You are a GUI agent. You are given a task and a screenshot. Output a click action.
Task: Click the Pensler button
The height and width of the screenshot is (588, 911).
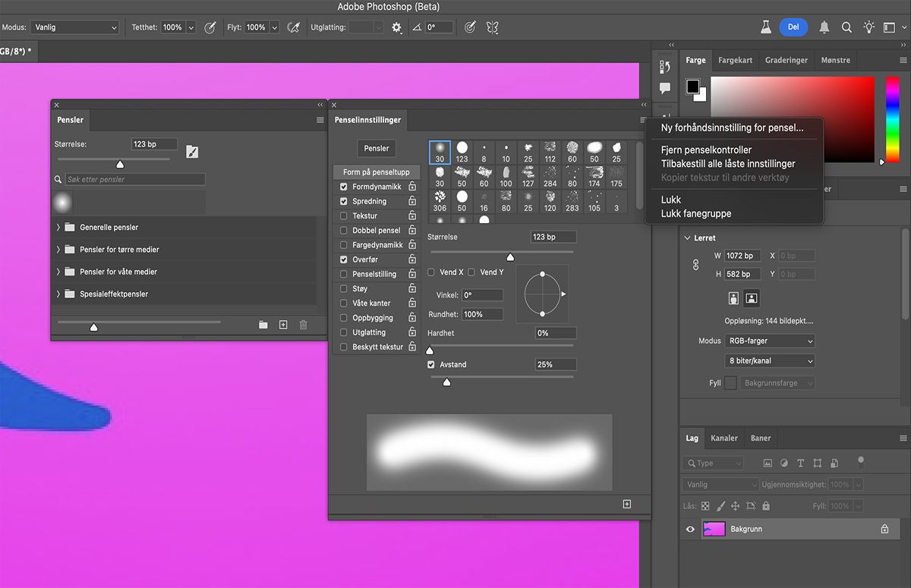[377, 149]
